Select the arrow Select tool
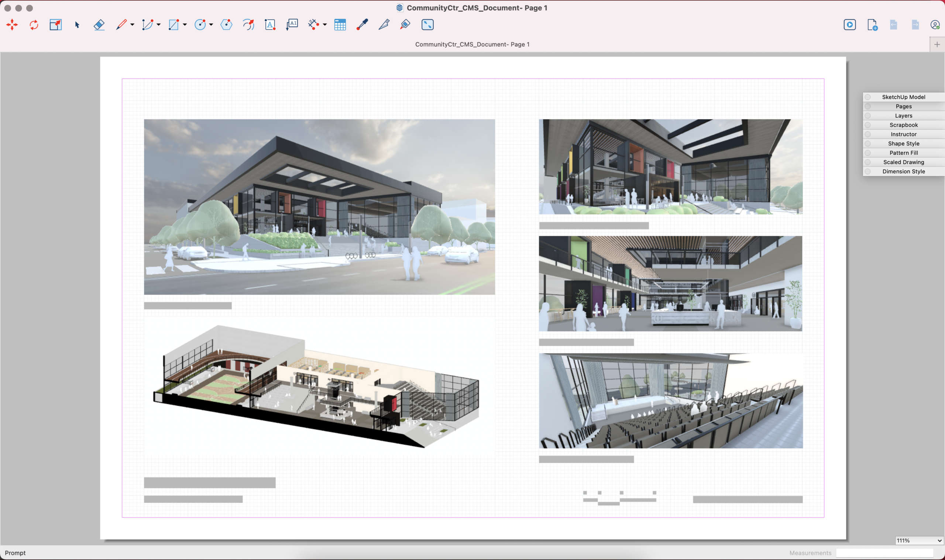 coord(78,25)
